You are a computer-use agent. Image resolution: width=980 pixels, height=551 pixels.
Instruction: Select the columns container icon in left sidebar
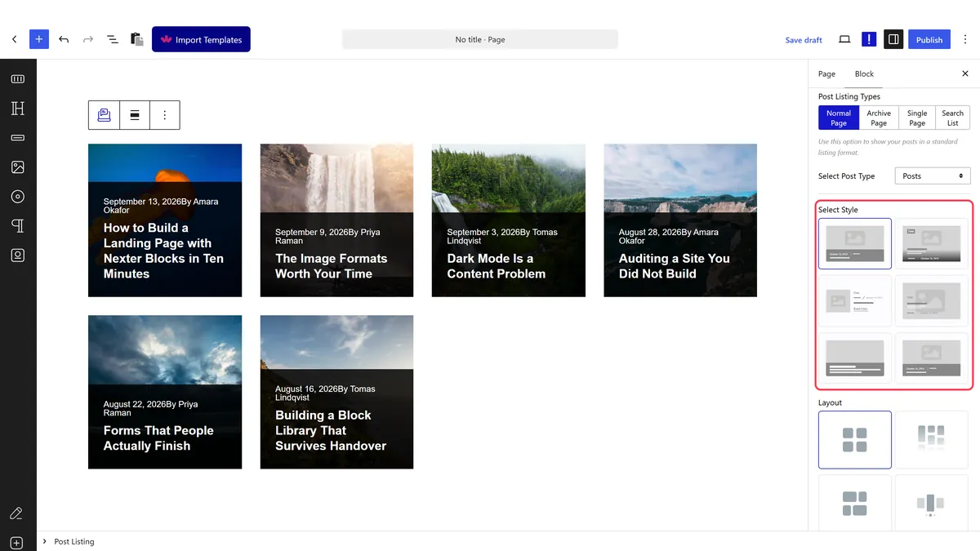click(x=18, y=79)
